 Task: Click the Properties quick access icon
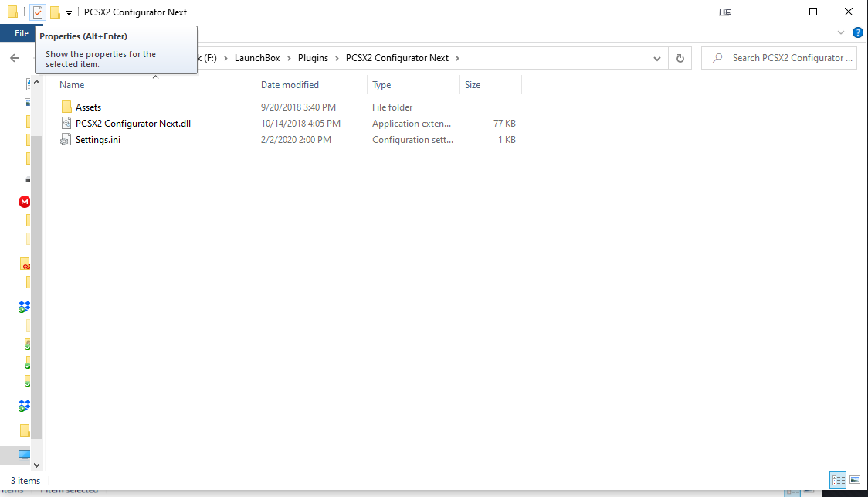38,12
